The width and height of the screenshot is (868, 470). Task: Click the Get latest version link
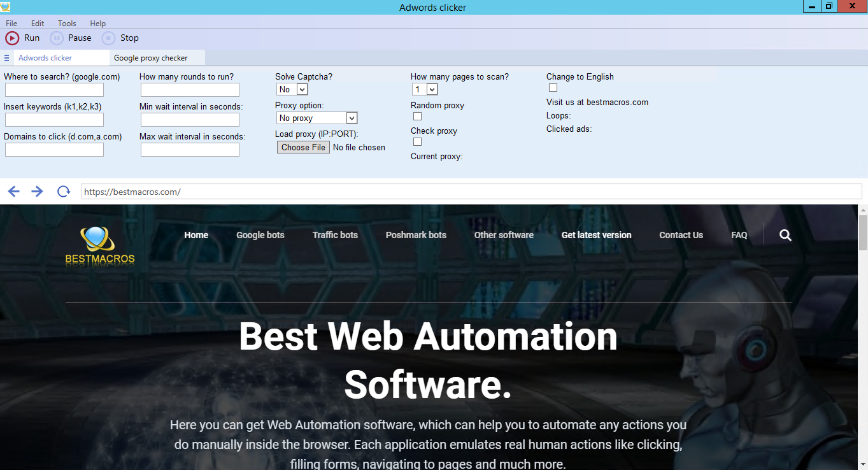click(597, 235)
